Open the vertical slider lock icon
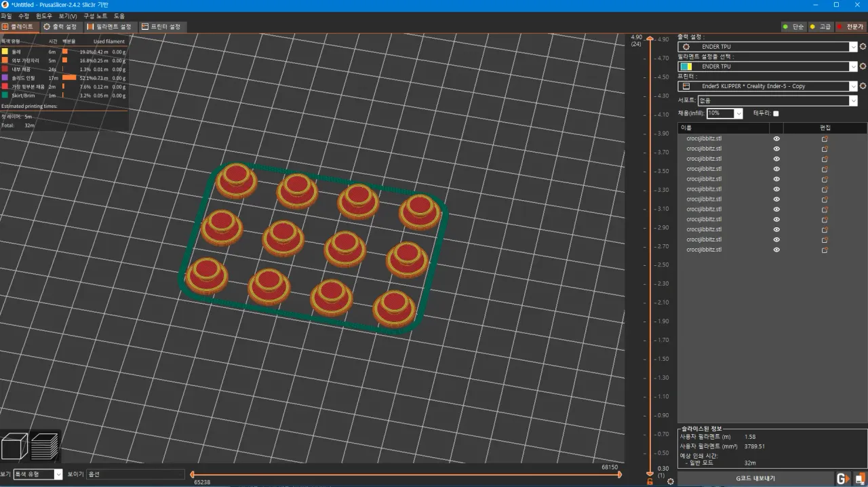 pos(650,482)
